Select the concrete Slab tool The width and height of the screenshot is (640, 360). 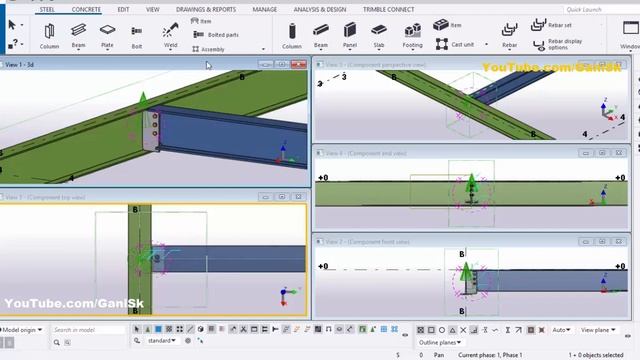(x=379, y=36)
